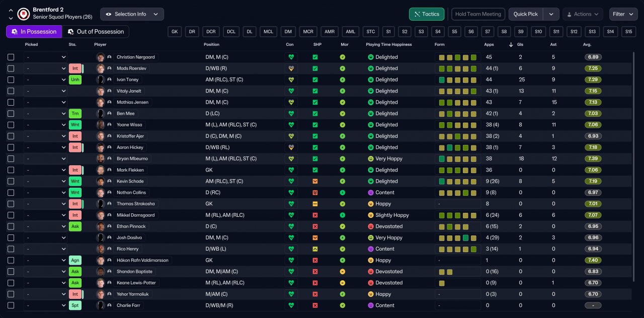
Task: Check the box for Charlie Farr's row
Action: click(11, 305)
